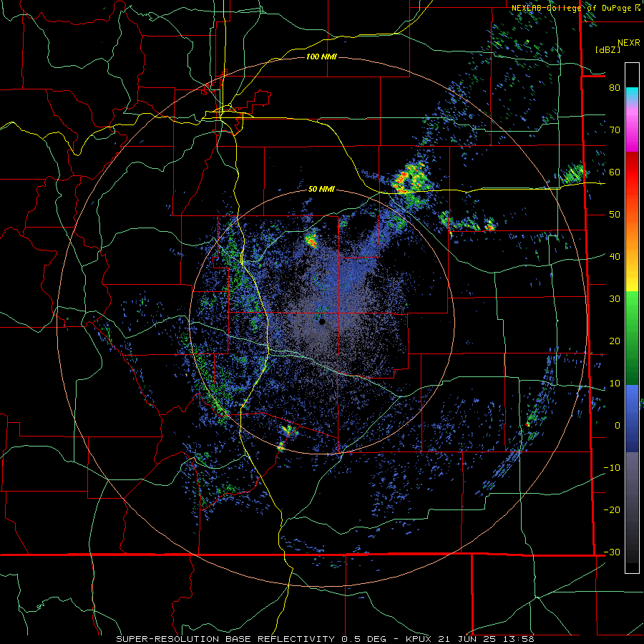Viewport: 644px width, 644px height.
Task: Click the 50 dBZ scale value
Action: [x=615, y=215]
